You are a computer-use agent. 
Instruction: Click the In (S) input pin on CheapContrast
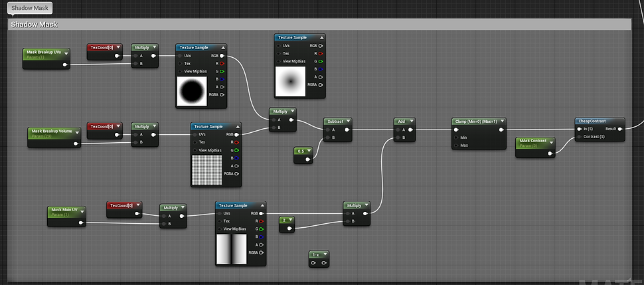click(x=580, y=129)
